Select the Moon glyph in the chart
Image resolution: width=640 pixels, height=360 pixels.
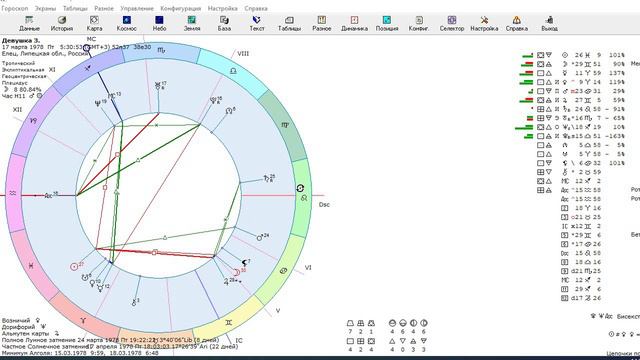click(x=236, y=272)
